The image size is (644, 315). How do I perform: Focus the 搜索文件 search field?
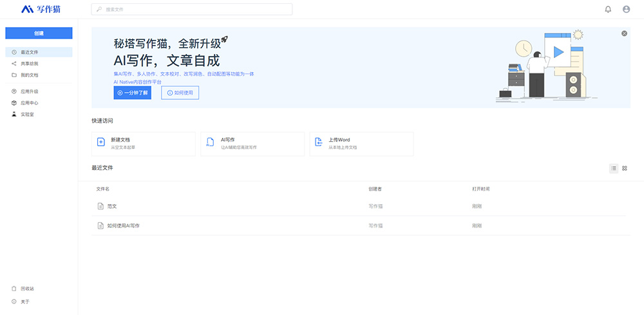coord(192,9)
